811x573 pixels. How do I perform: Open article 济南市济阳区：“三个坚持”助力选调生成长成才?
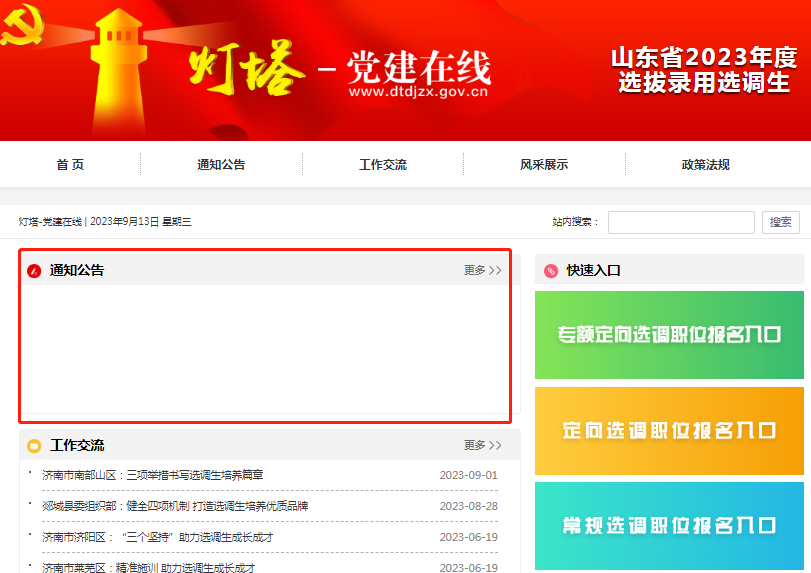pyautogui.click(x=157, y=537)
